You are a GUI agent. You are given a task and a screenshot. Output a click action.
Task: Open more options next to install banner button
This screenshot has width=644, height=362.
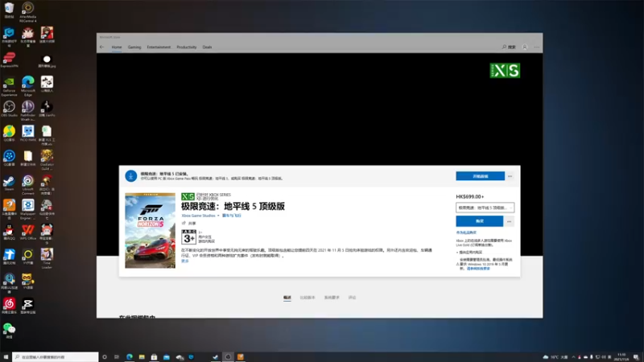pyautogui.click(x=510, y=176)
